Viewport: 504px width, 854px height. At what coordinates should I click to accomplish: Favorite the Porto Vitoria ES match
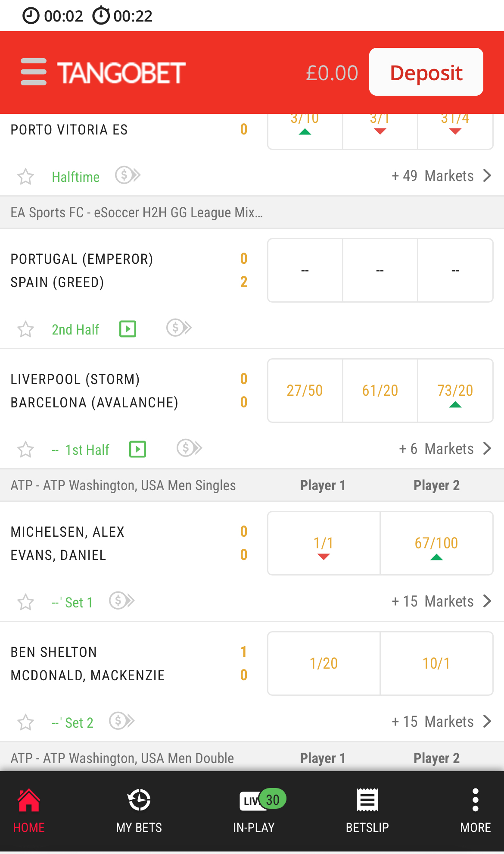(x=26, y=177)
